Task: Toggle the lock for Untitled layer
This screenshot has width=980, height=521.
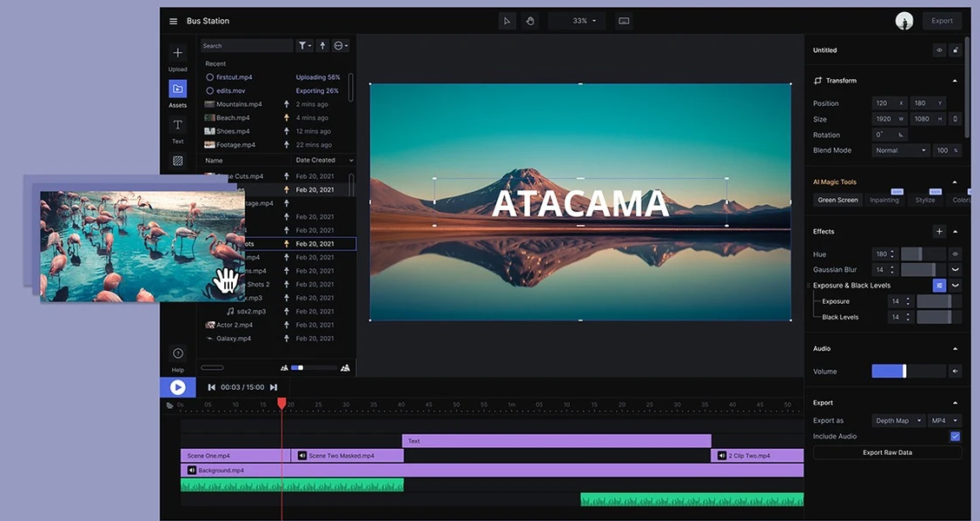Action: click(x=955, y=50)
